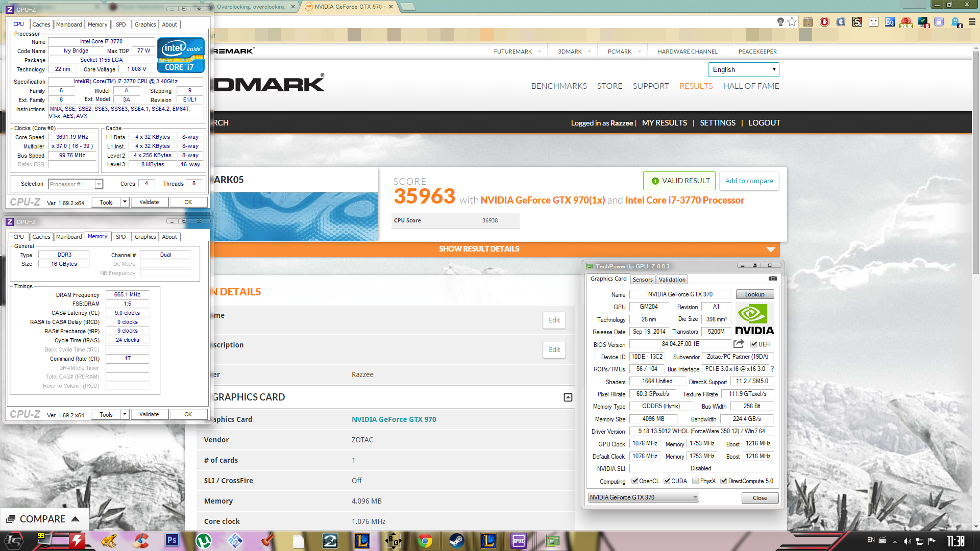
Task: Click the lightbulb icon in the address bar
Action: [780, 21]
